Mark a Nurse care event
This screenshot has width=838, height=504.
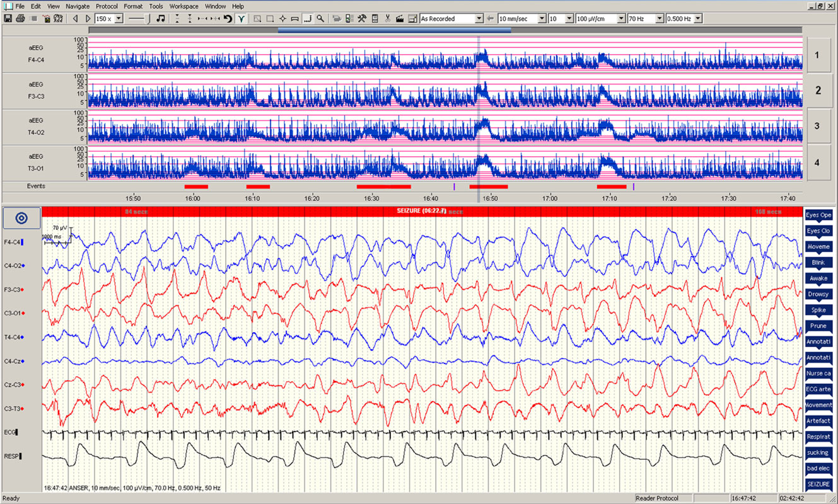[818, 373]
